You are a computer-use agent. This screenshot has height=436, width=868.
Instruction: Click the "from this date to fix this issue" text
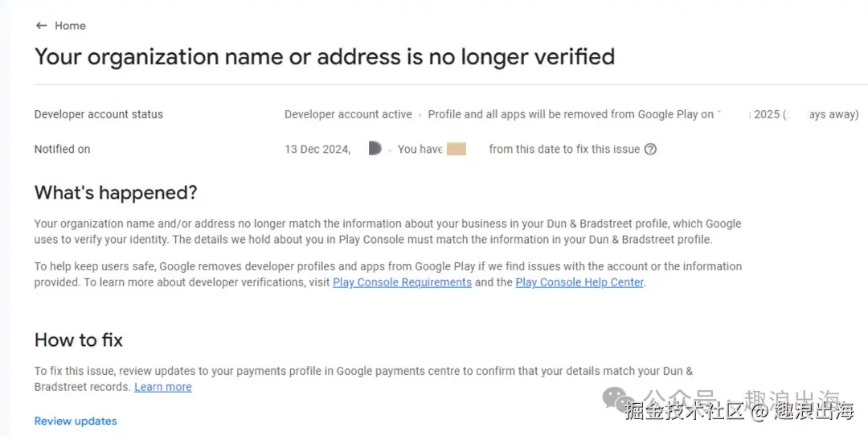point(564,149)
